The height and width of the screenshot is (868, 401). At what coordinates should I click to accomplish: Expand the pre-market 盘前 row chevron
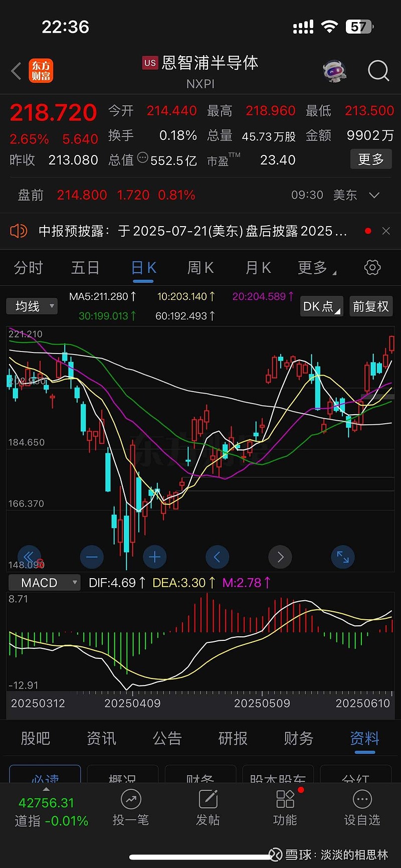coord(374,195)
